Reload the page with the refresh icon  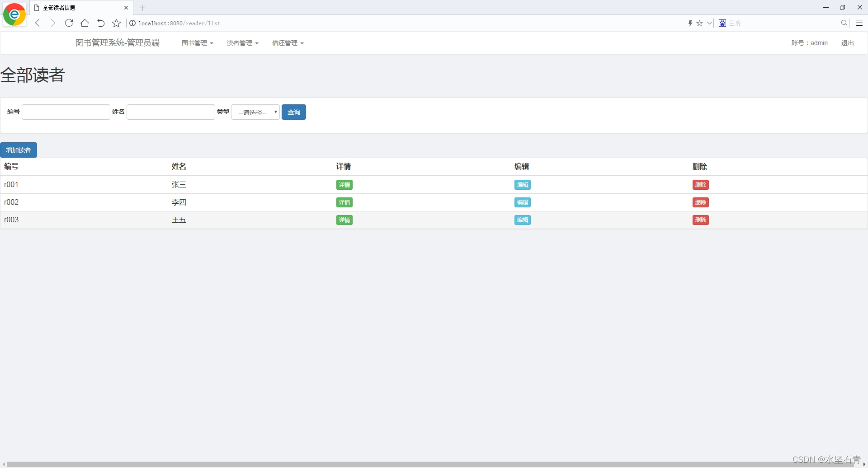point(69,23)
